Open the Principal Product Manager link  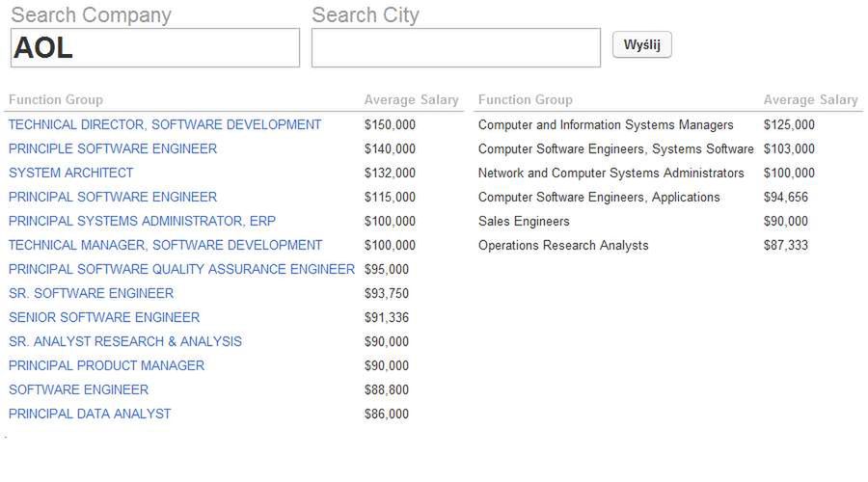[x=106, y=365]
